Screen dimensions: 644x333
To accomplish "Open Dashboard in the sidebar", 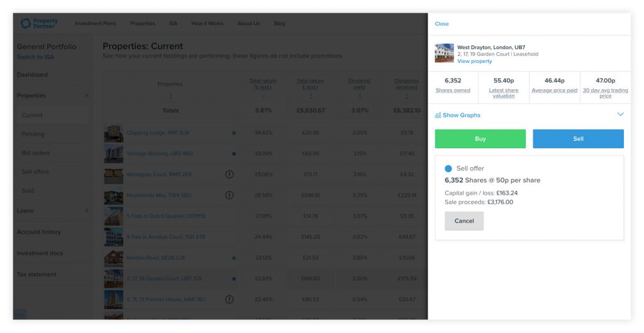I will pyautogui.click(x=32, y=75).
